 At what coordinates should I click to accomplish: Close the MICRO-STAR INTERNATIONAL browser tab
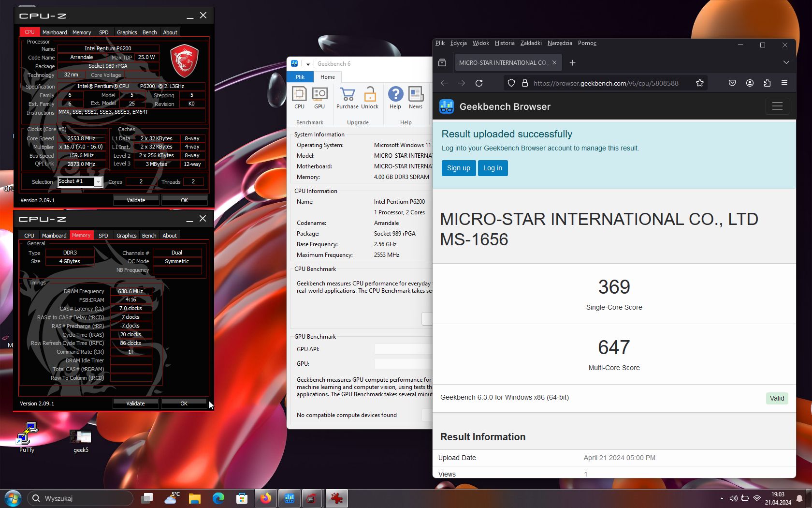(x=554, y=62)
